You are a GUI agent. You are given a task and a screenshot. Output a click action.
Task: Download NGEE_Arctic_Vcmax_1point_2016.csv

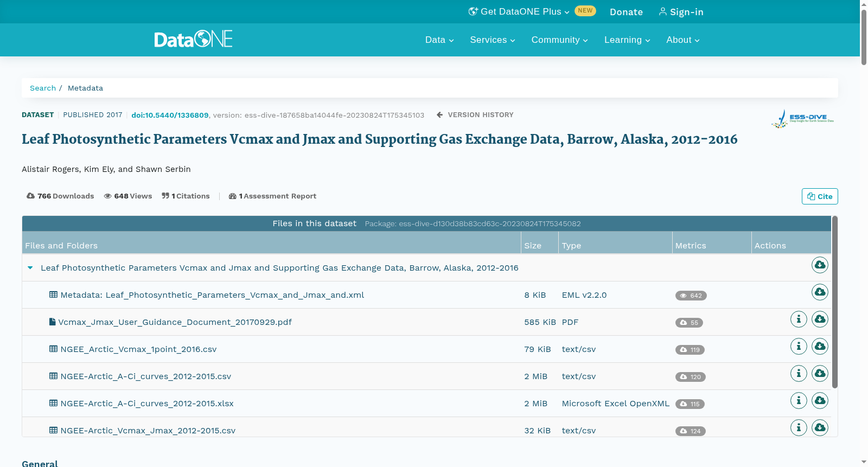820,346
